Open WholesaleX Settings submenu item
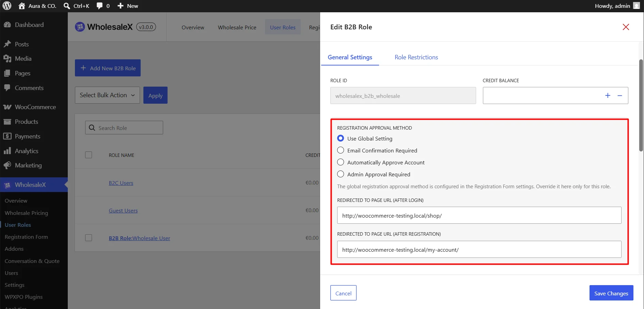The height and width of the screenshot is (309, 644). click(x=15, y=285)
